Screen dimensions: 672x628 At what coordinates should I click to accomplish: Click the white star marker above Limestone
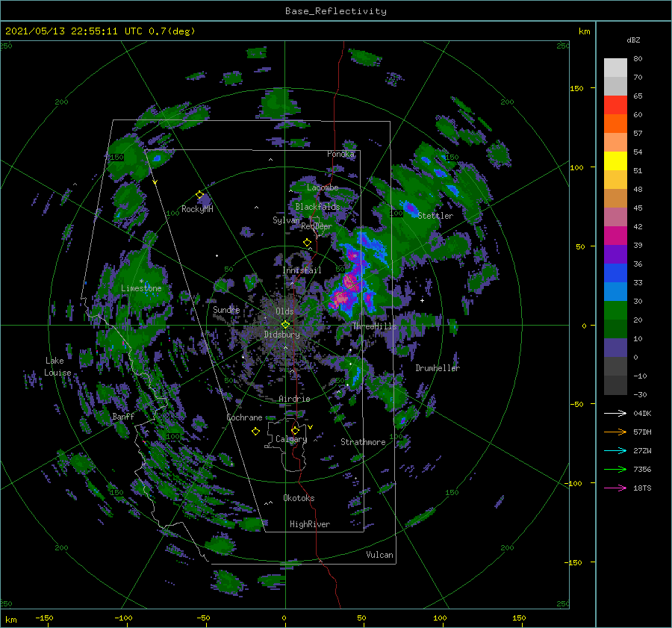click(x=141, y=282)
